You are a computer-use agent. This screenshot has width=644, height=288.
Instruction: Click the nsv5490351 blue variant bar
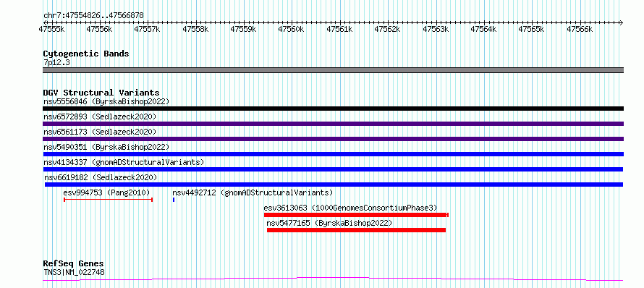click(333, 154)
